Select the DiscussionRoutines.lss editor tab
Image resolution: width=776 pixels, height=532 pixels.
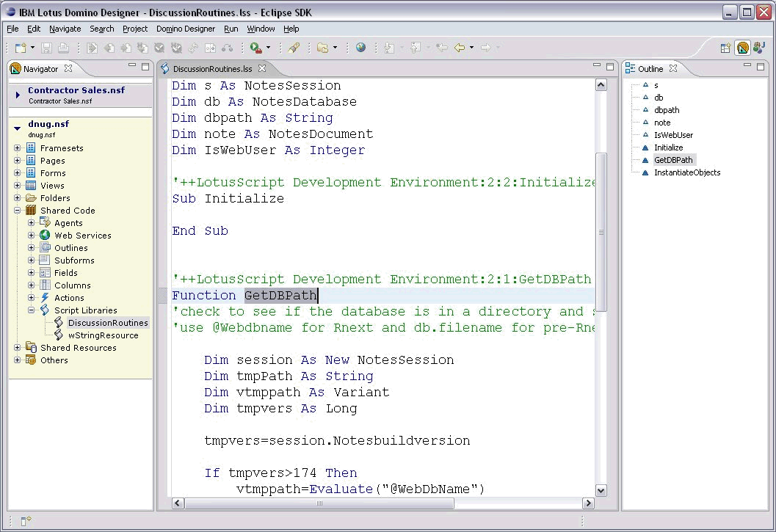click(212, 69)
